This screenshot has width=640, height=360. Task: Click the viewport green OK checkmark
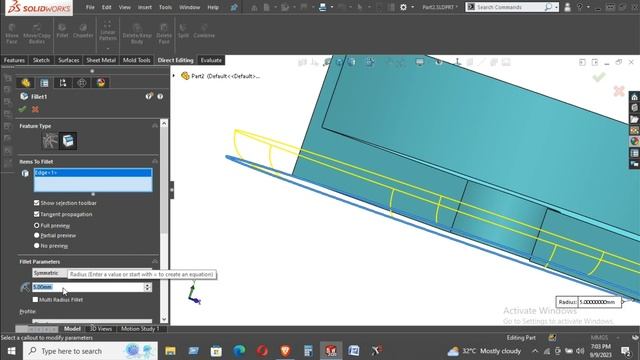point(599,77)
